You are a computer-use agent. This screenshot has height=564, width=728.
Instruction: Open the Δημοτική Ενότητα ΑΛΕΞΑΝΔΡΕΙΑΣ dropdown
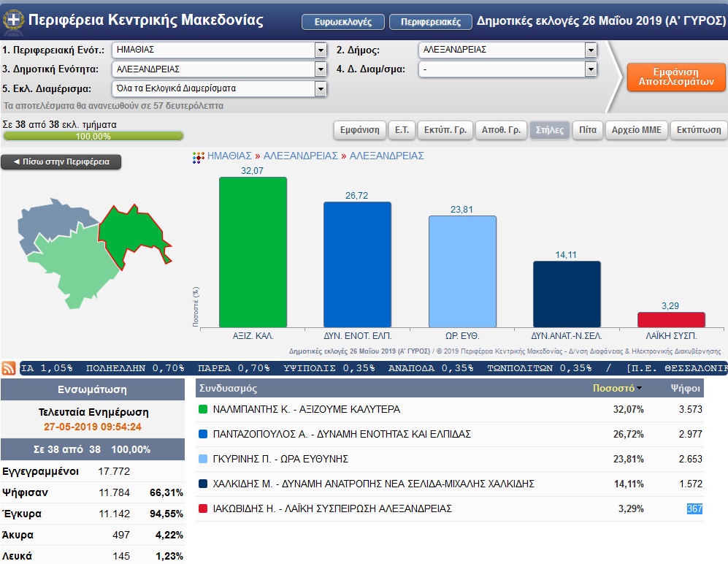(x=219, y=69)
